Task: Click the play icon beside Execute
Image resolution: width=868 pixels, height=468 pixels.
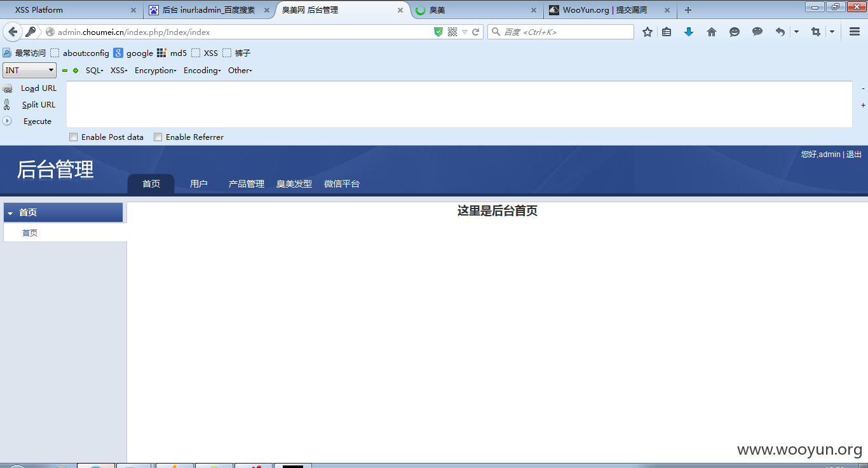Action: 7,121
